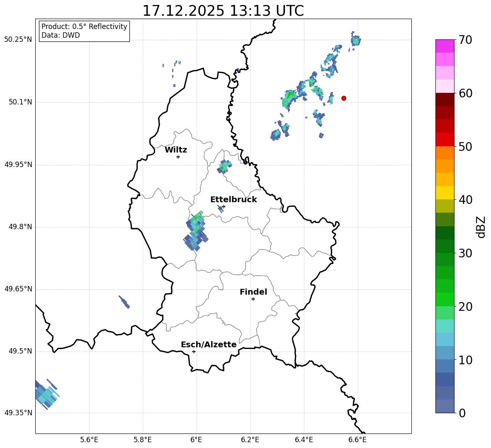491x448 pixels.
Task: Click the radar echo cell west of Ettelbruck
Action: tap(195, 231)
